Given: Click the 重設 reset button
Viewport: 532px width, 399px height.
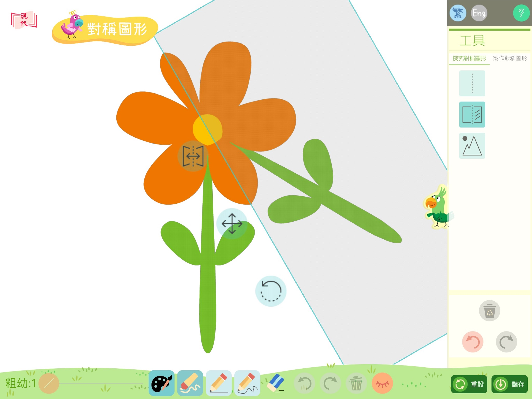Looking at the screenshot, I should (469, 384).
